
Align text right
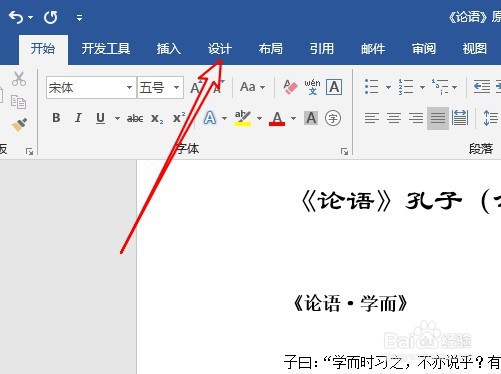click(x=416, y=118)
